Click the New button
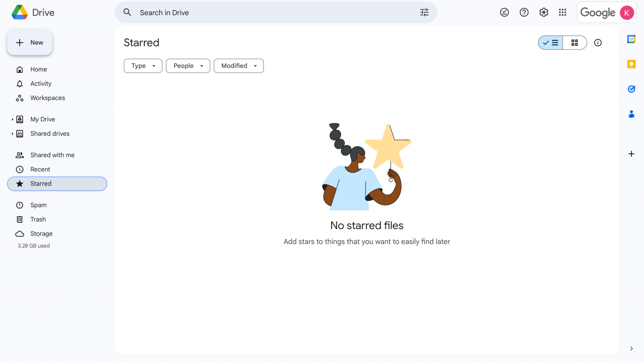Image resolution: width=644 pixels, height=361 pixels. coord(29,42)
